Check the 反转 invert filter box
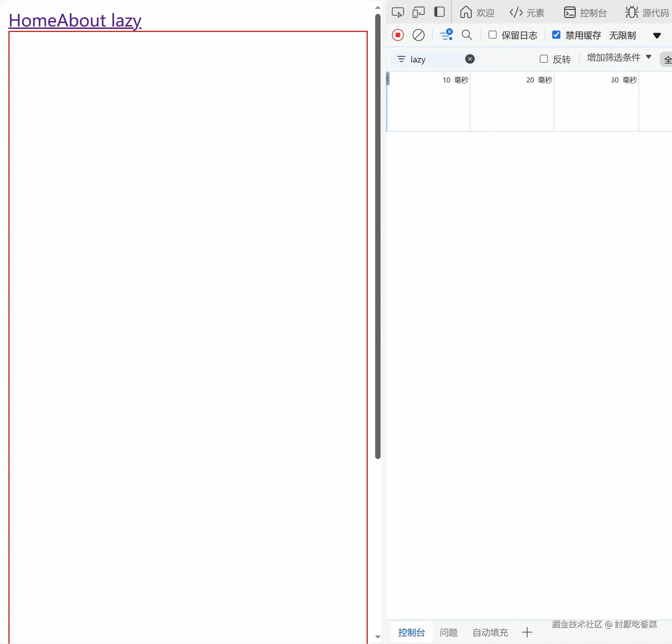Viewport: 672px width, 644px height. tap(544, 59)
